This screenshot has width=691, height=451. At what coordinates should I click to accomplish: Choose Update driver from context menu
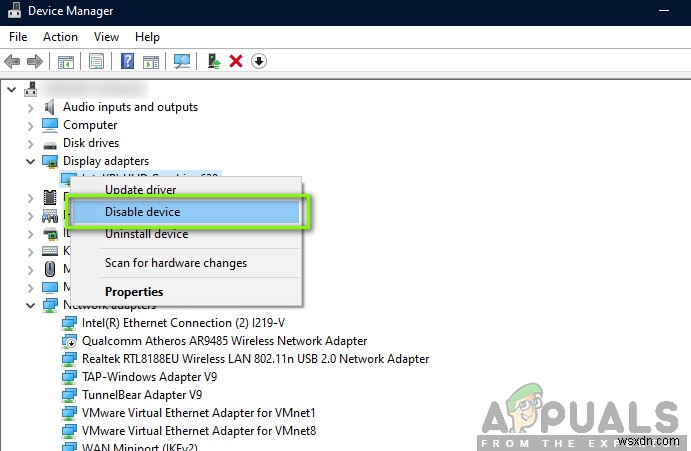point(186,190)
